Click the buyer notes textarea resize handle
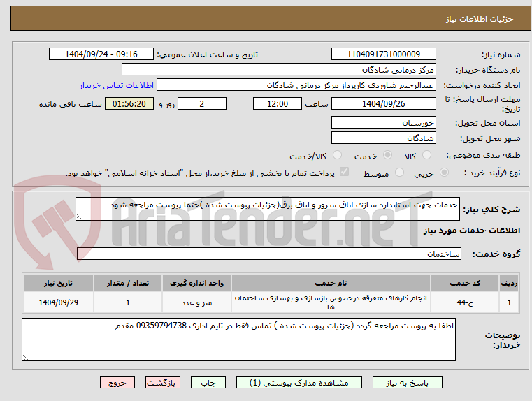This screenshot has width=532, height=401. 25,357
